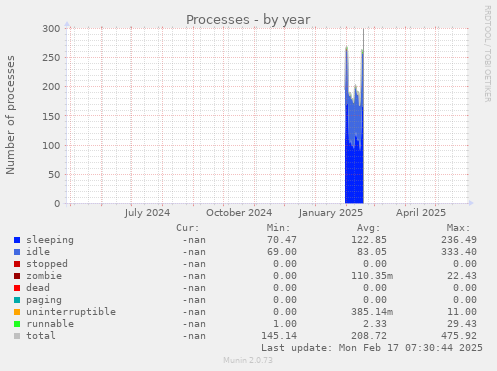This screenshot has height=371, width=497.
Task: Click the stopped legend color swatch
Action: [x=17, y=264]
